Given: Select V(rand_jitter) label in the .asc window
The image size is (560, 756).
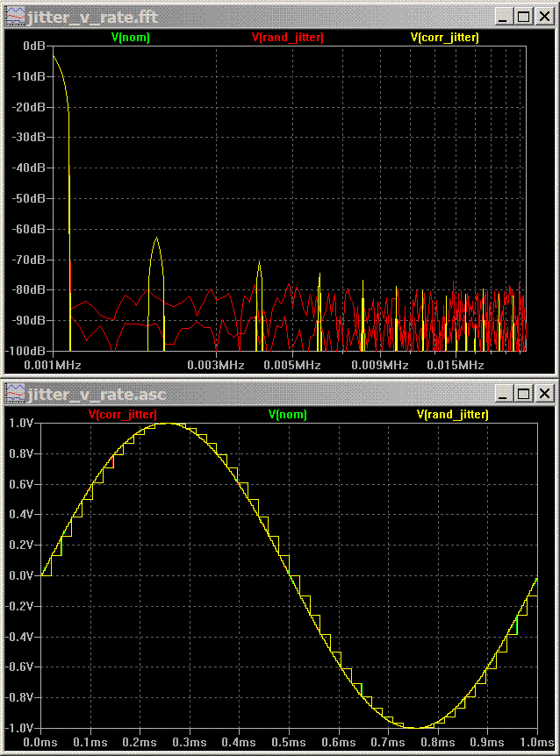Looking at the screenshot, I should coord(452,415).
